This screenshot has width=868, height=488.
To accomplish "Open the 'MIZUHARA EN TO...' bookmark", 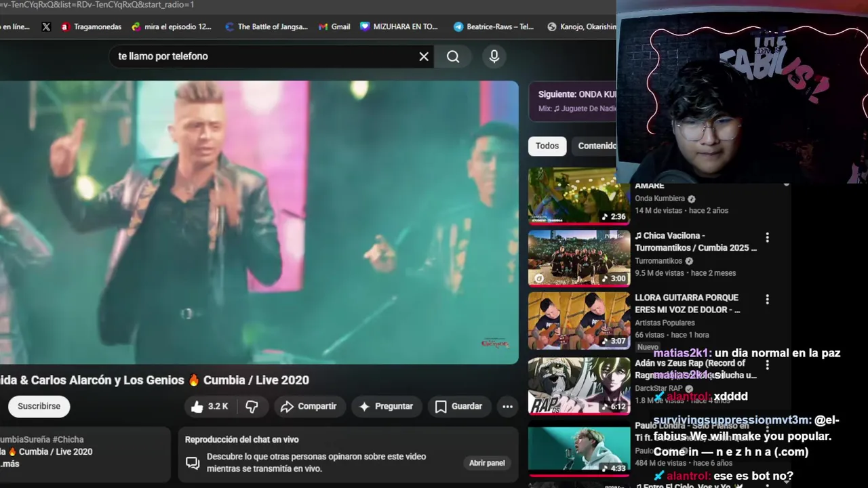I will (399, 27).
